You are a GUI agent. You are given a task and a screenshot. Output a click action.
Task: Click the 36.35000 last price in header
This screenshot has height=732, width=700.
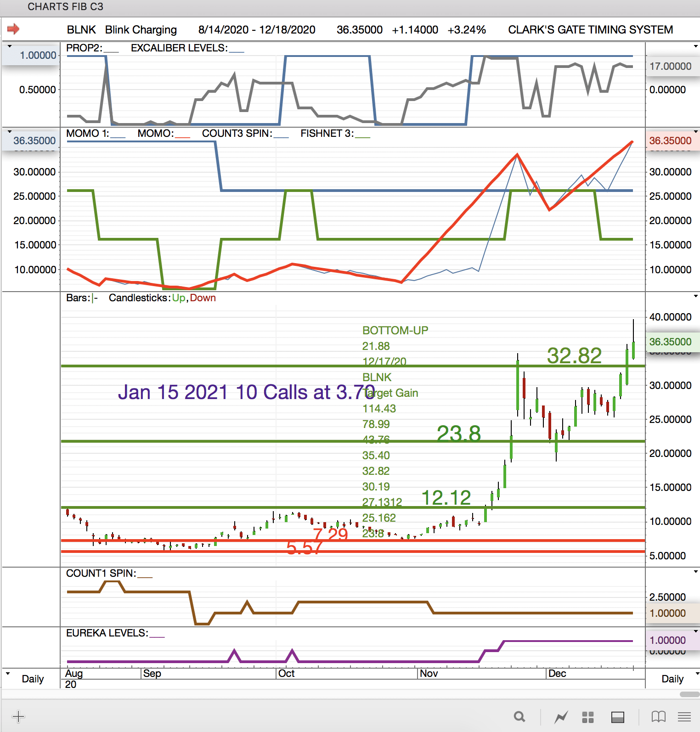click(x=360, y=30)
